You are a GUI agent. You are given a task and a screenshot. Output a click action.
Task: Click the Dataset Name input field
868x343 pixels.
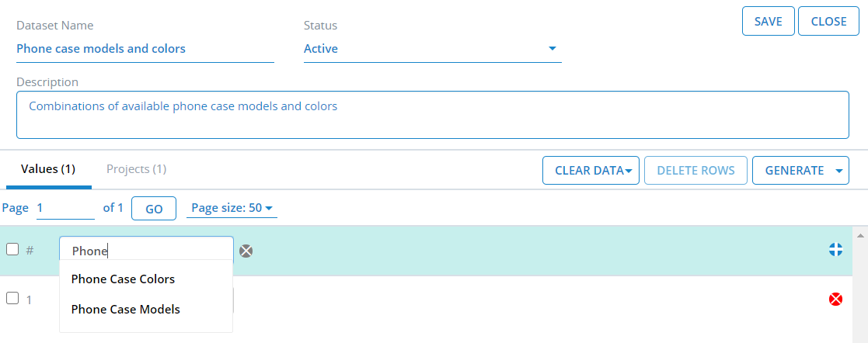(145, 49)
